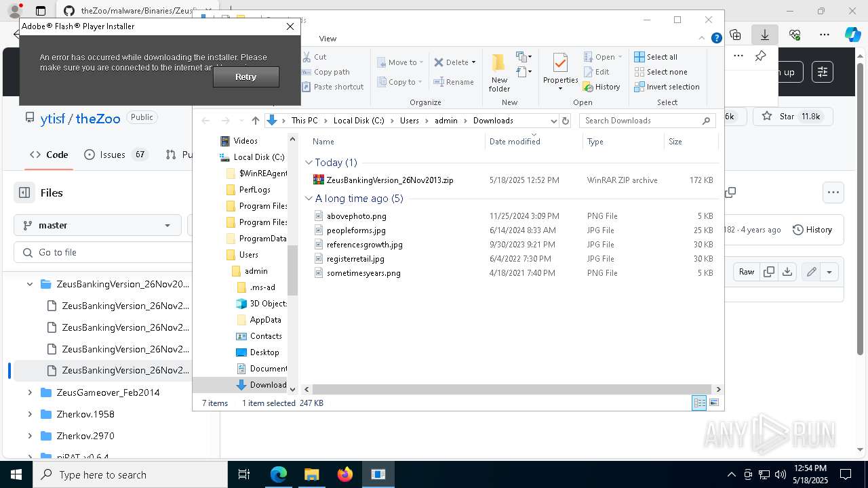Click Rename in the Organize group
The width and height of the screenshot is (868, 488).
click(454, 82)
